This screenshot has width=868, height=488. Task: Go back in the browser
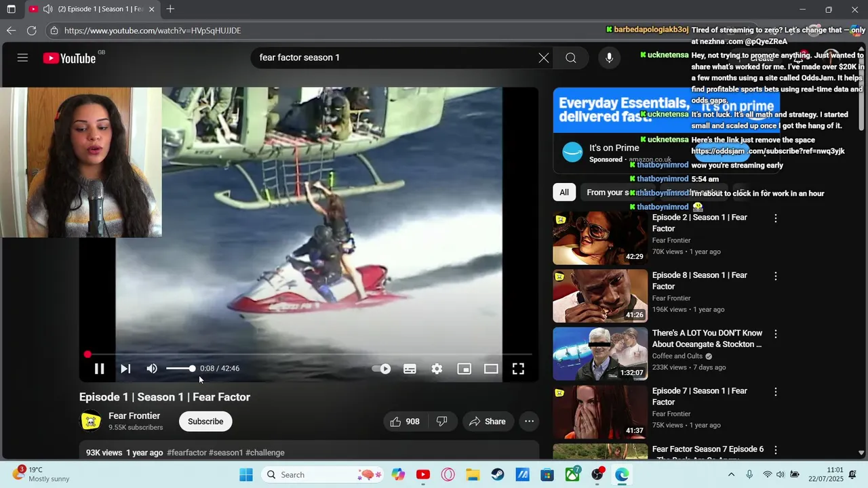11,30
